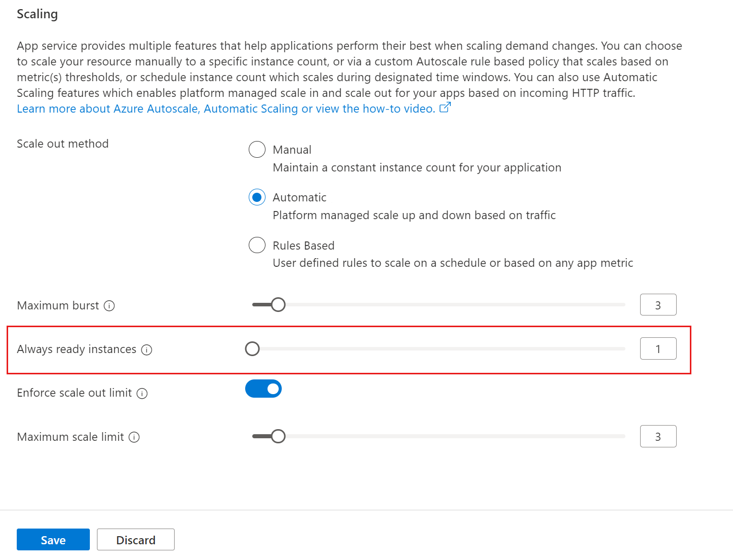Choose the Rules Based scale out method
Screen dimensions: 733x560
click(x=257, y=245)
